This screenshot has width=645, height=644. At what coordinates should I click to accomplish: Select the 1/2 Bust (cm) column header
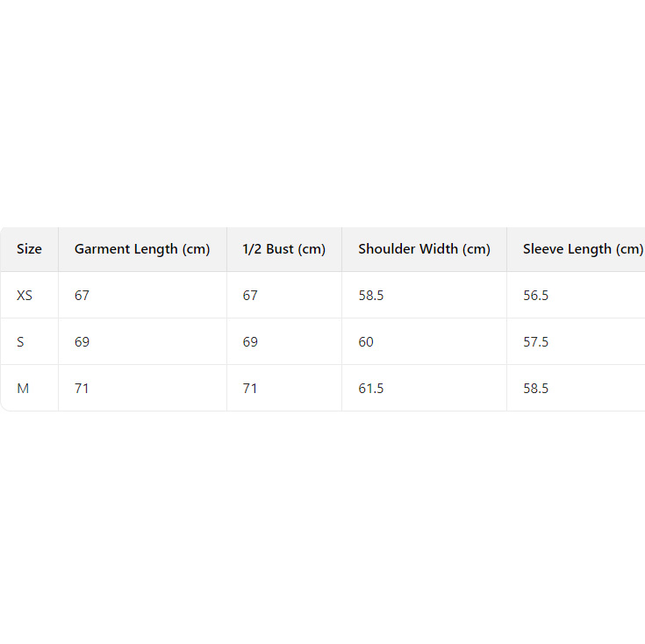click(x=283, y=249)
